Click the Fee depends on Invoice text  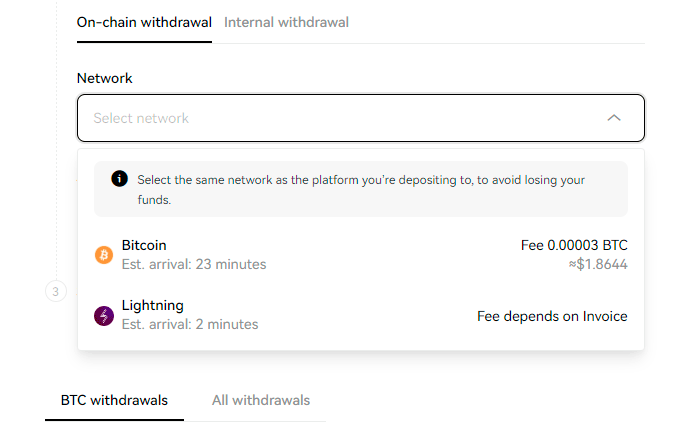coord(552,316)
